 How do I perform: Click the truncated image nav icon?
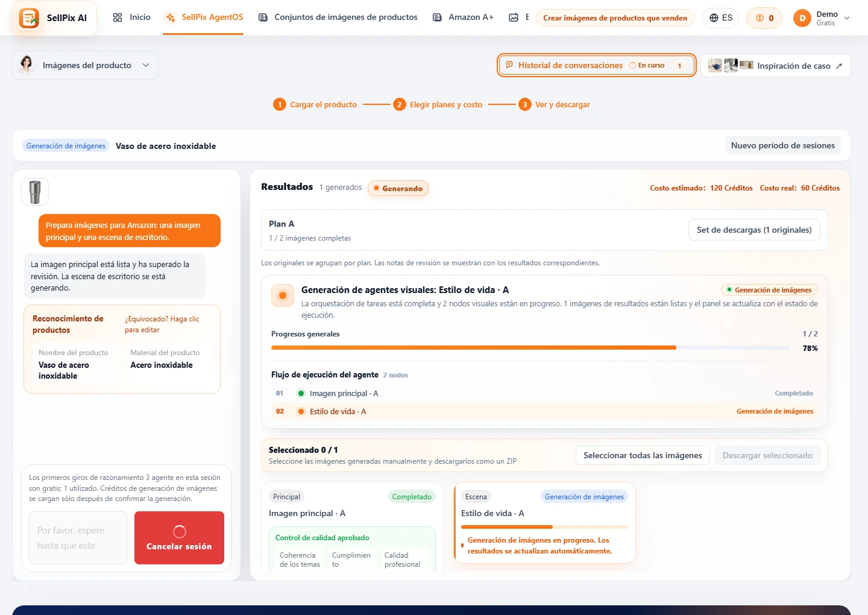tap(514, 17)
